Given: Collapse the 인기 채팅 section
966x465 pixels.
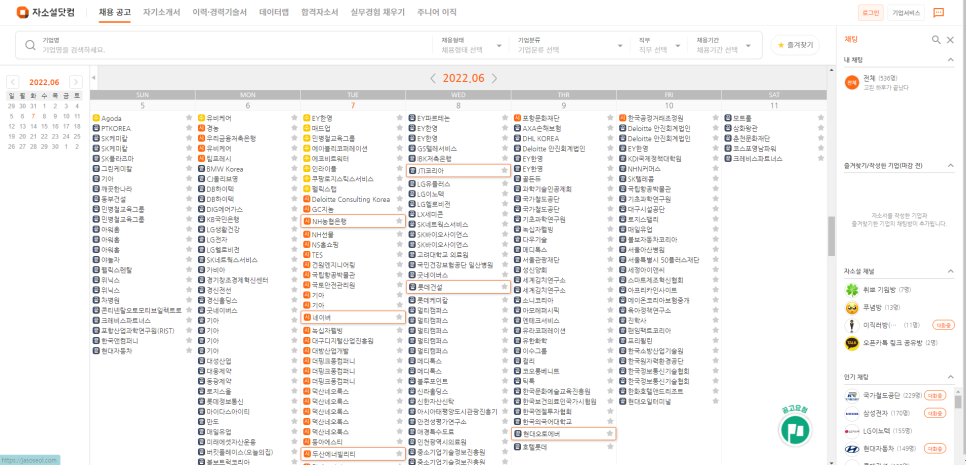Looking at the screenshot, I should [951, 377].
